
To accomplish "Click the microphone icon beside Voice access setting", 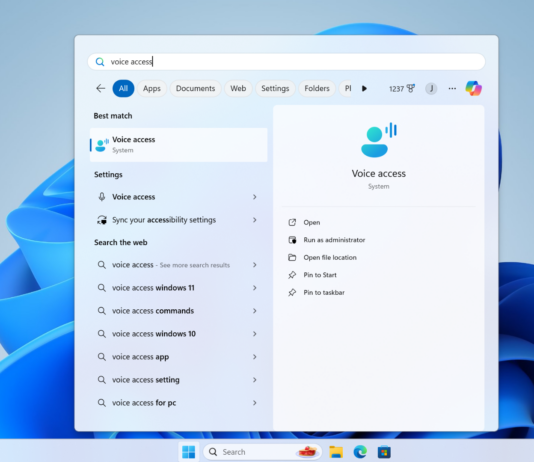I will click(101, 197).
